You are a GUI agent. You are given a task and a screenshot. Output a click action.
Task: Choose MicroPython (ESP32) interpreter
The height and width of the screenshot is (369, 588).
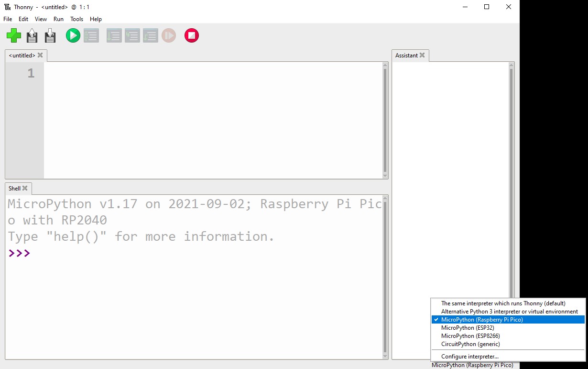tap(508, 328)
